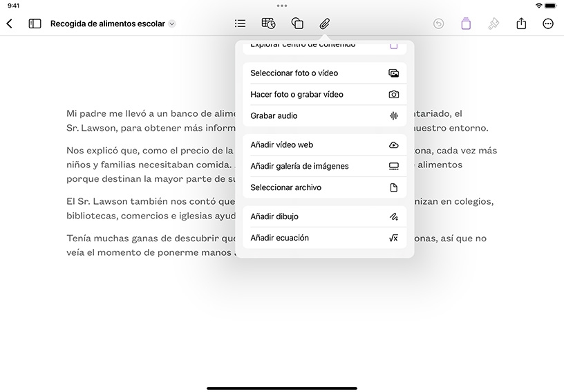Open the document title dropdown chevron
This screenshot has height=392, width=564.
(x=172, y=24)
